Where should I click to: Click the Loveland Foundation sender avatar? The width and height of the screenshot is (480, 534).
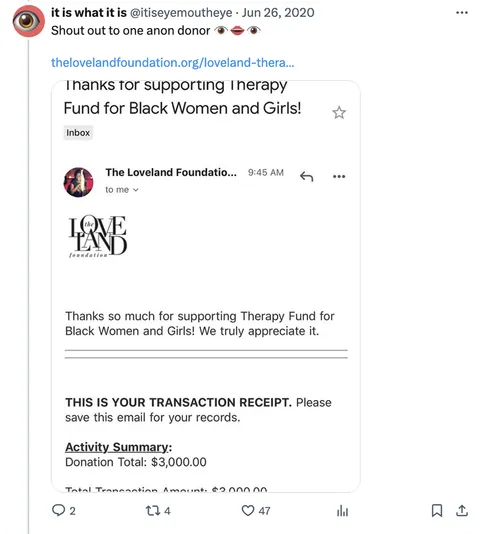pyautogui.click(x=78, y=182)
